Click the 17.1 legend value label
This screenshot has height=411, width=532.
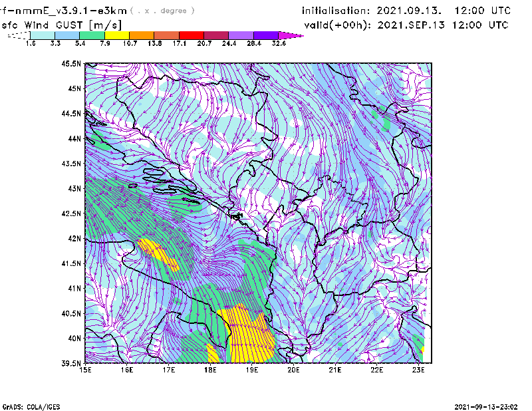[180, 43]
